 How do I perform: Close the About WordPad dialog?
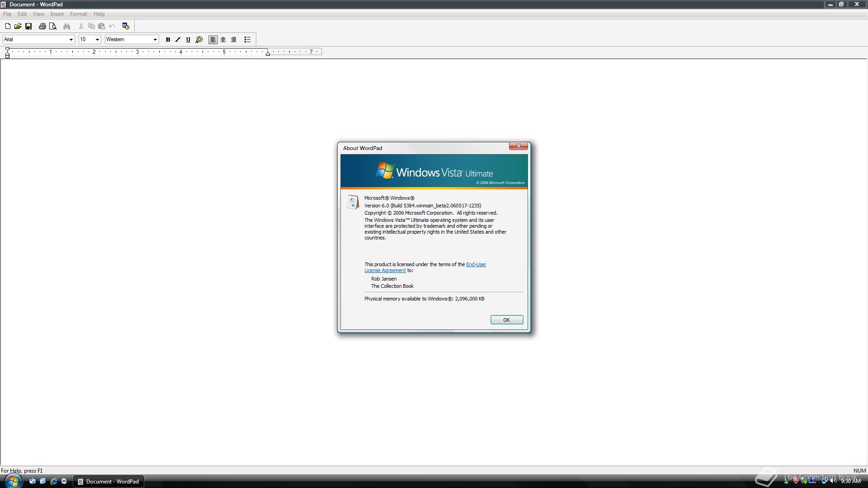(519, 146)
